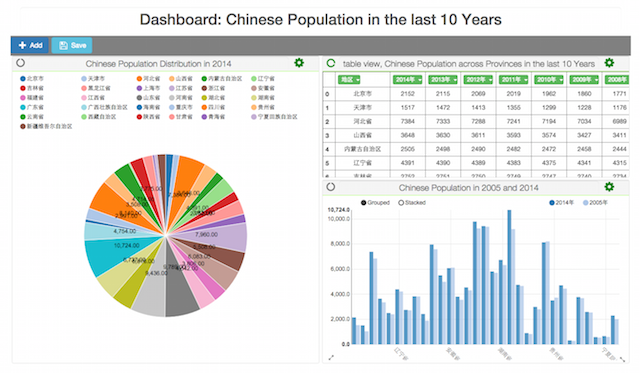Open the bar chart panel gear settings
Screen dimensions: 640x373
coord(609,187)
